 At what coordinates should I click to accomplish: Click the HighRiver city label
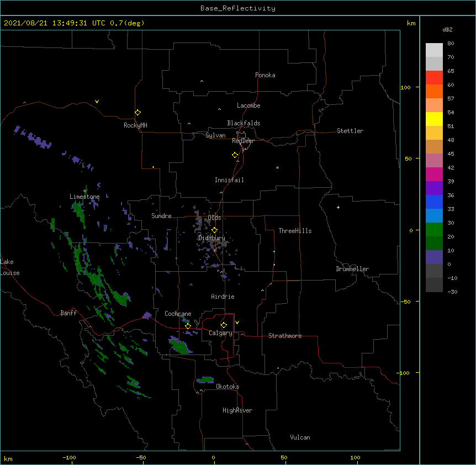[x=237, y=410]
